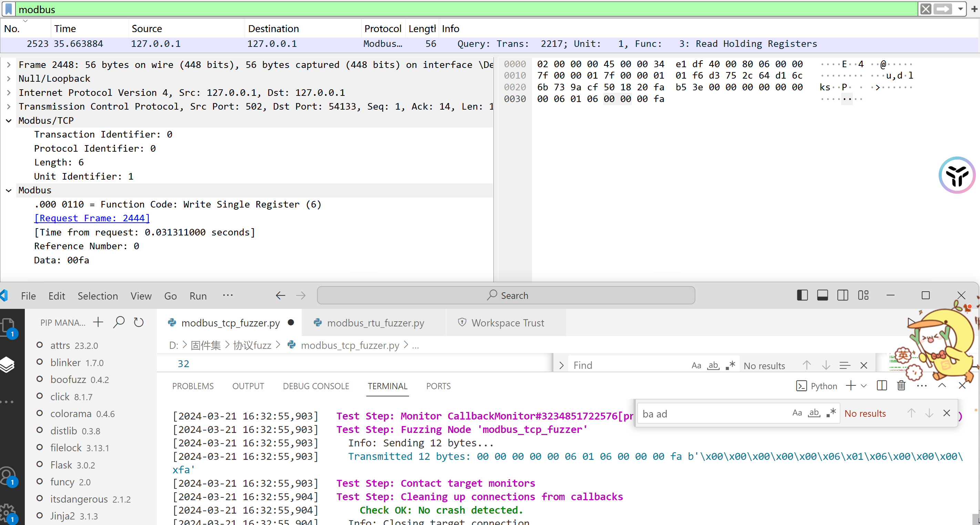Search pip packages with magnifier icon
980x525 pixels.
119,322
